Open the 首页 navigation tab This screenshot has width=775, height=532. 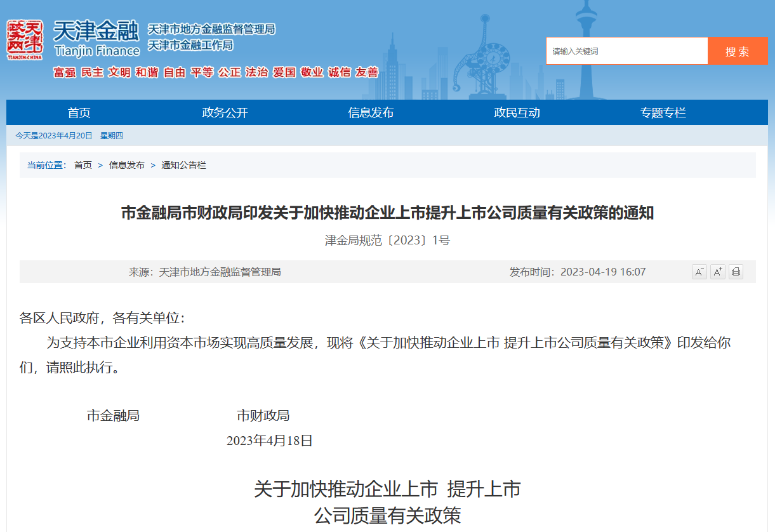[x=79, y=112]
